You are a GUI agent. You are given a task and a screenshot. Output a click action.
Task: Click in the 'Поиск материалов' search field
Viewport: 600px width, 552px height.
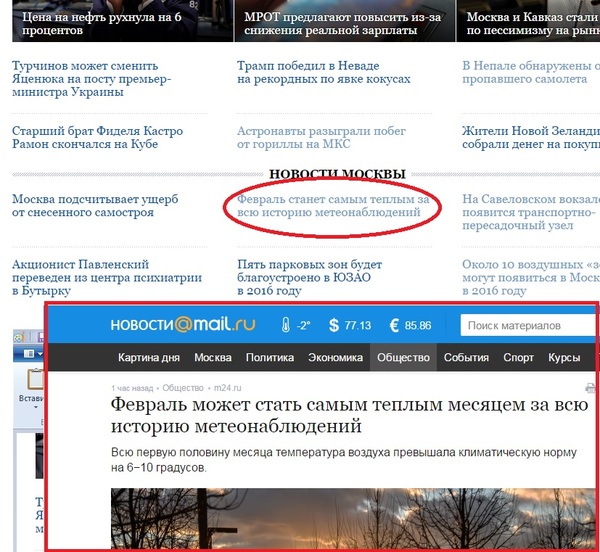click(x=525, y=326)
